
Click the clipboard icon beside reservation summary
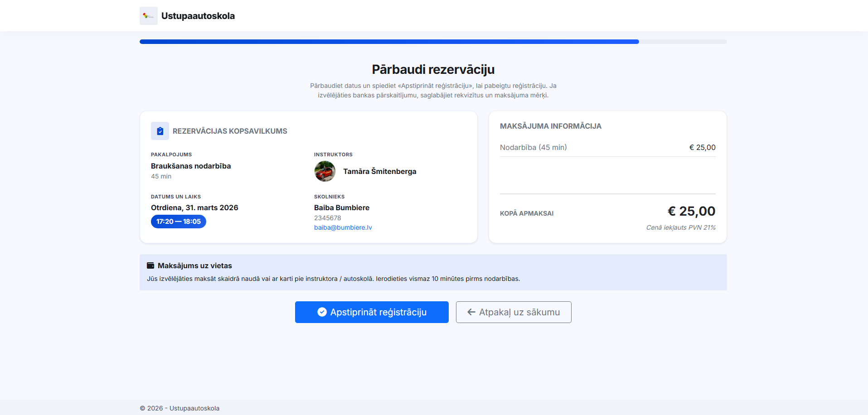click(x=159, y=130)
